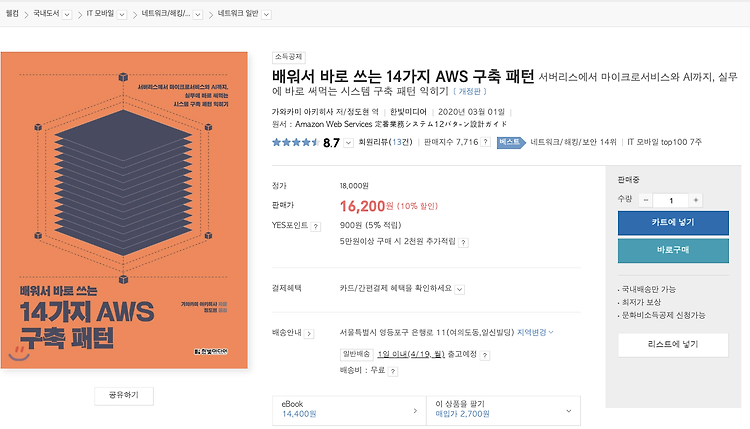
Task: Expand 카드/간편결제 혜택 dropdown
Action: click(459, 289)
